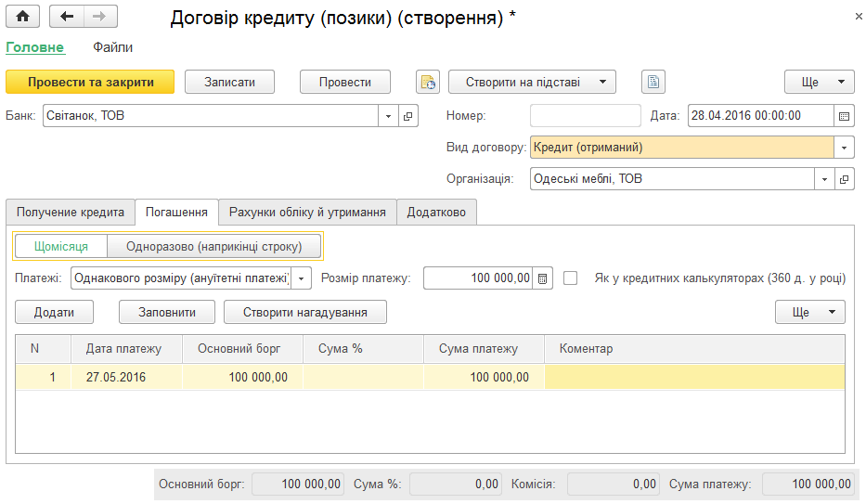The width and height of the screenshot is (866, 504).
Task: Click Провести та закрити button
Action: pyautogui.click(x=90, y=83)
